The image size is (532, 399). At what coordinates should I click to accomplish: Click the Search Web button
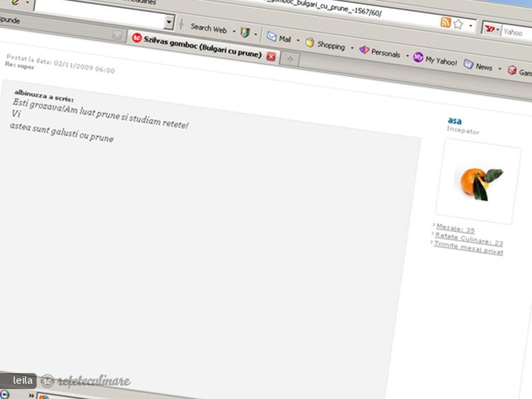(208, 28)
